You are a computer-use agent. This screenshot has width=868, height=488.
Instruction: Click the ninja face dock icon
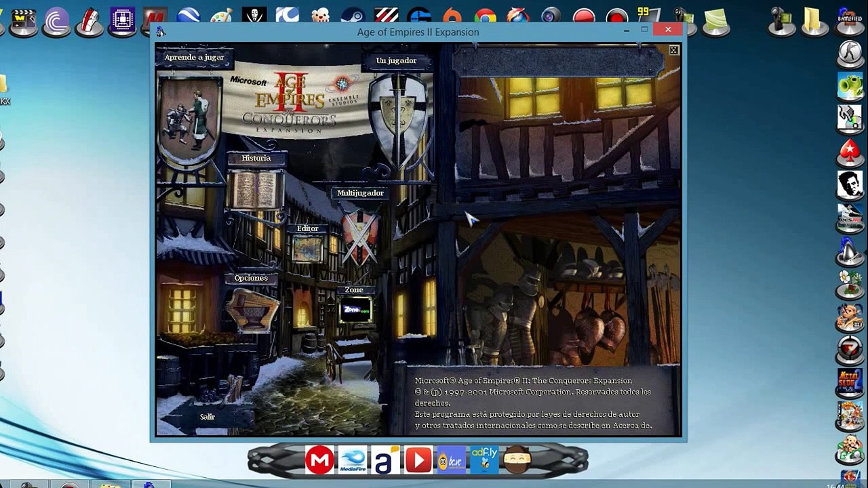click(x=517, y=461)
